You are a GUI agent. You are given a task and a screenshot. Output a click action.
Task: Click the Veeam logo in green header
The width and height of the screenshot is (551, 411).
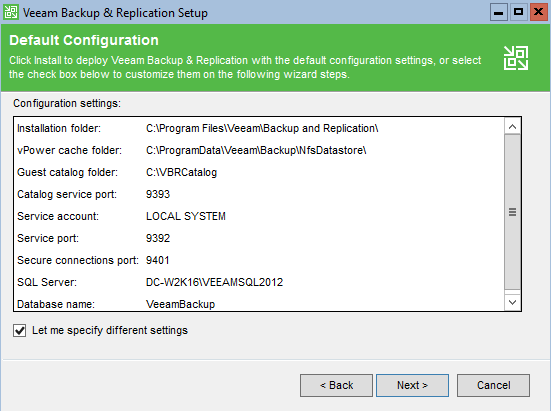click(x=516, y=58)
